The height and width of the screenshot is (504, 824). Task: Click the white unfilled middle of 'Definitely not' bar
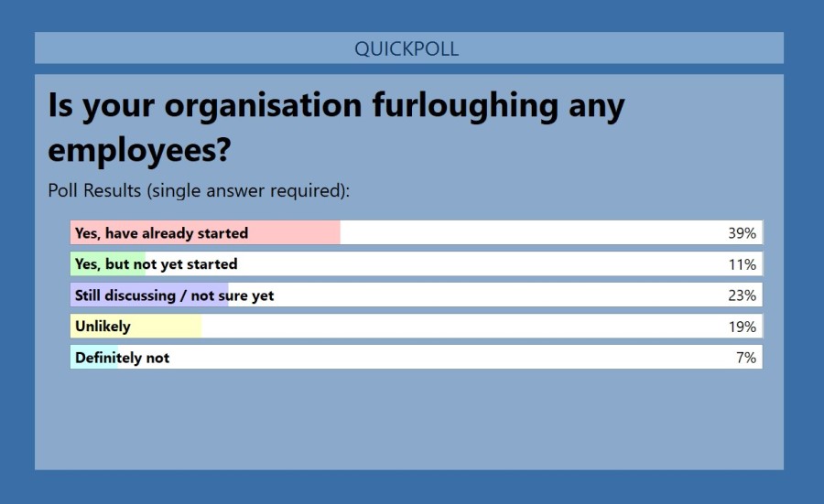[x=439, y=358]
